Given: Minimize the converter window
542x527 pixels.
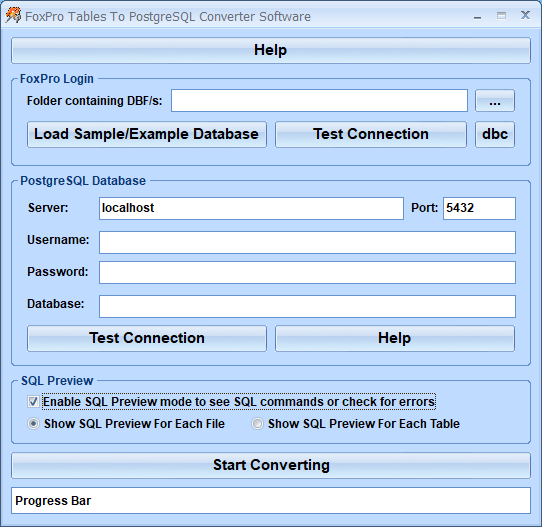Looking at the screenshot, I should [x=477, y=16].
